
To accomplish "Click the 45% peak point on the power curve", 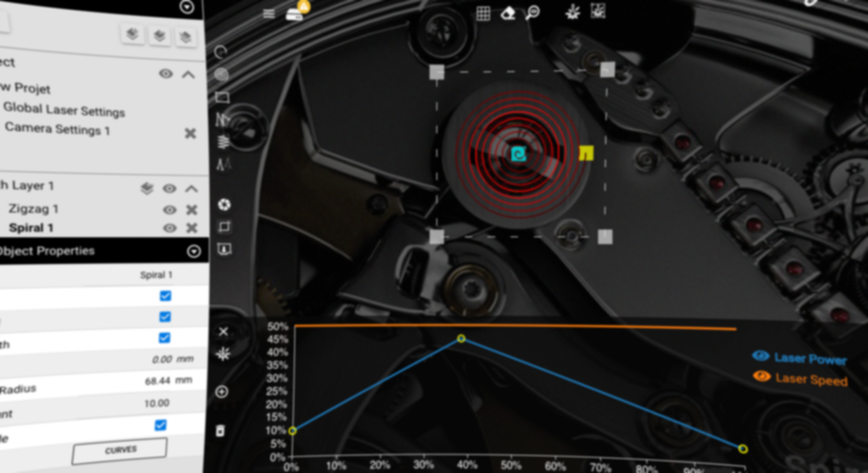I will [461, 338].
